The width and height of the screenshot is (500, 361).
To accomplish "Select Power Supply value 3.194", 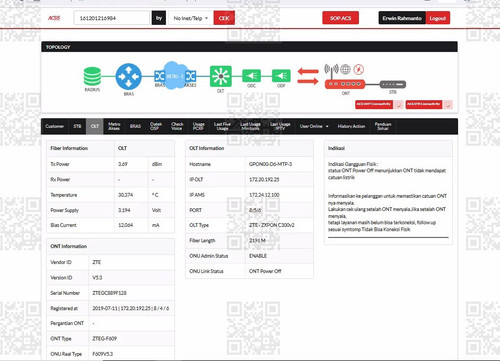I will 124,210.
